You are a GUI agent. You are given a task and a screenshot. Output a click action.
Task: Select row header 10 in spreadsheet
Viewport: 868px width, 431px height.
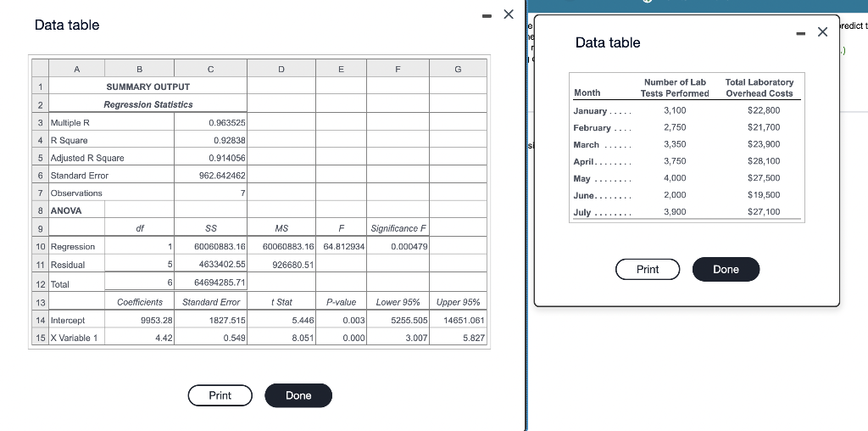(41, 247)
